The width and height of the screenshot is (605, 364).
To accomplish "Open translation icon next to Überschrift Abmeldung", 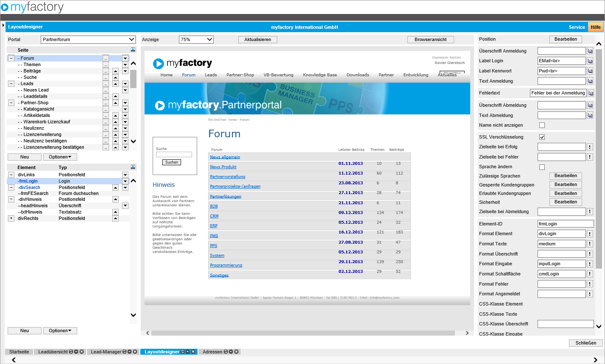I will point(590,105).
